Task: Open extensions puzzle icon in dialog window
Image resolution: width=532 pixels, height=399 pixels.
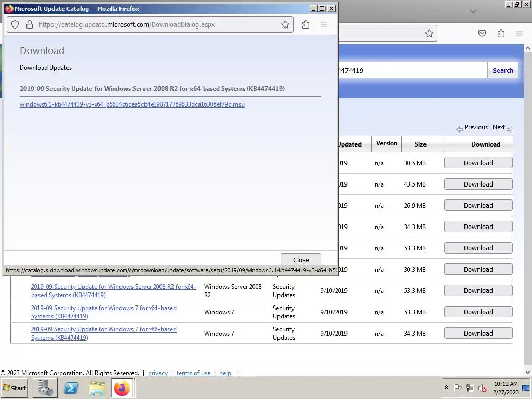Action: click(x=305, y=24)
